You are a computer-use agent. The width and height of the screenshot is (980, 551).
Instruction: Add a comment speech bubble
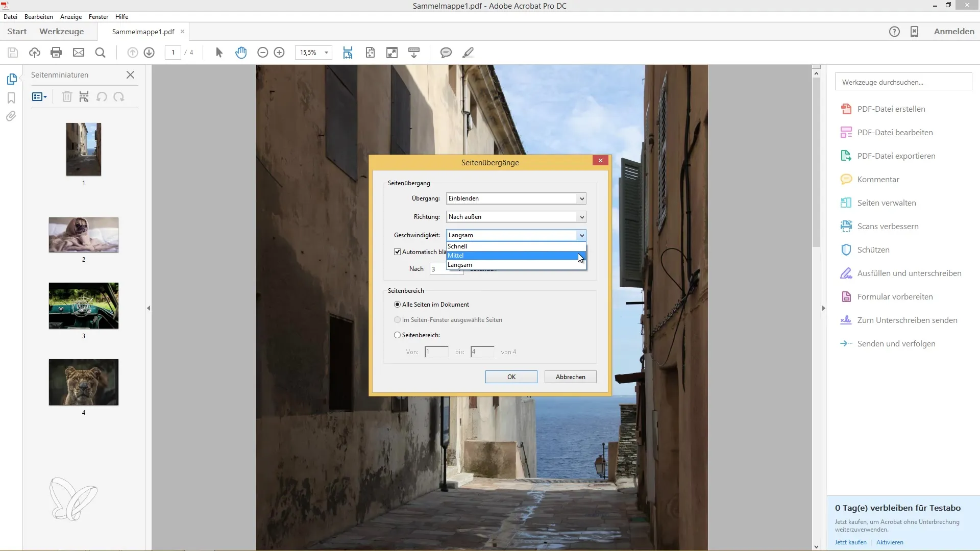tap(446, 53)
